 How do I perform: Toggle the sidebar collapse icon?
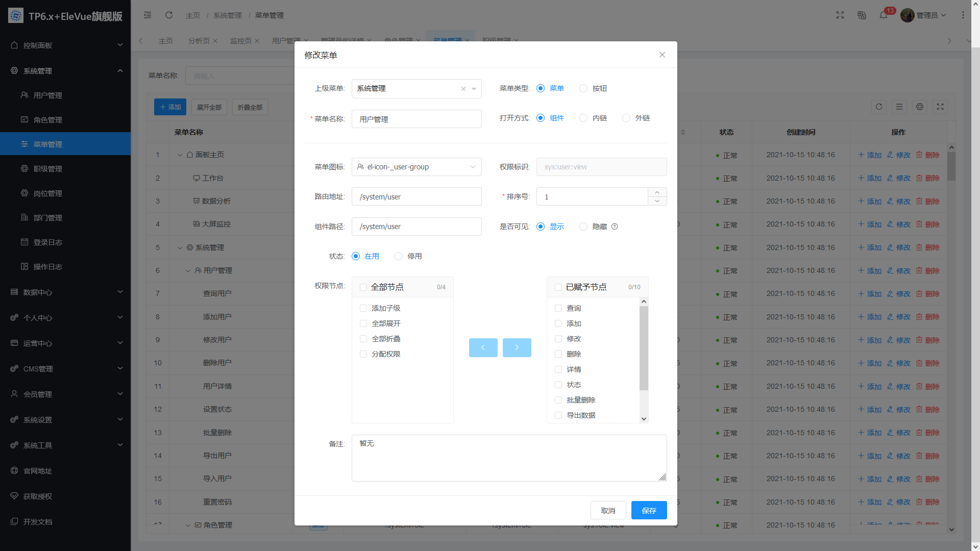point(148,15)
